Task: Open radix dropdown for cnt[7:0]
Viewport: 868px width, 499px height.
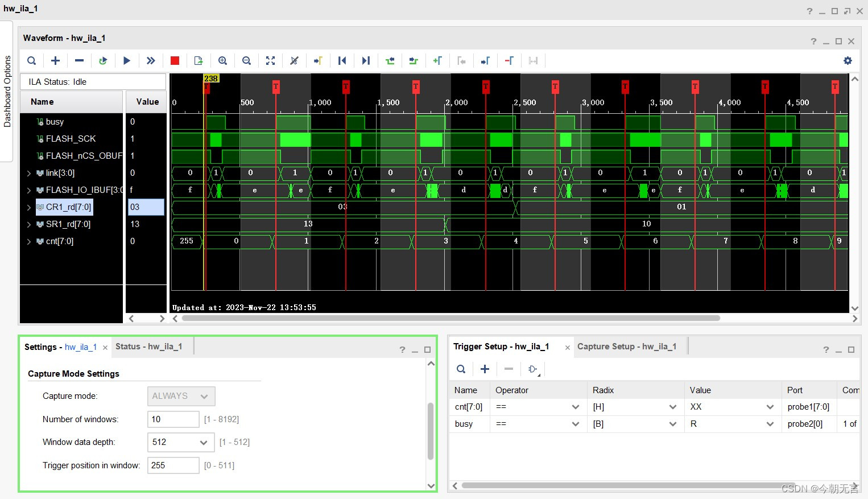Action: tap(673, 407)
